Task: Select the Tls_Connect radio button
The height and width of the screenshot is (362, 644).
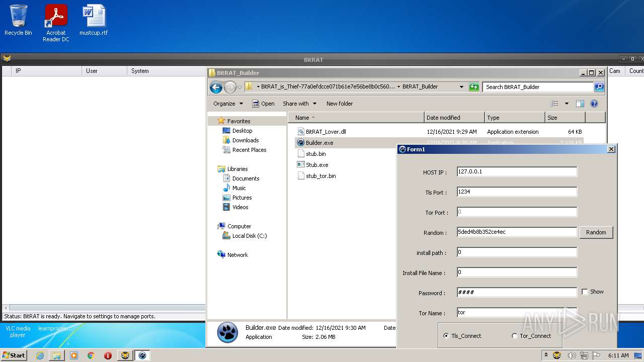Action: pos(446,336)
